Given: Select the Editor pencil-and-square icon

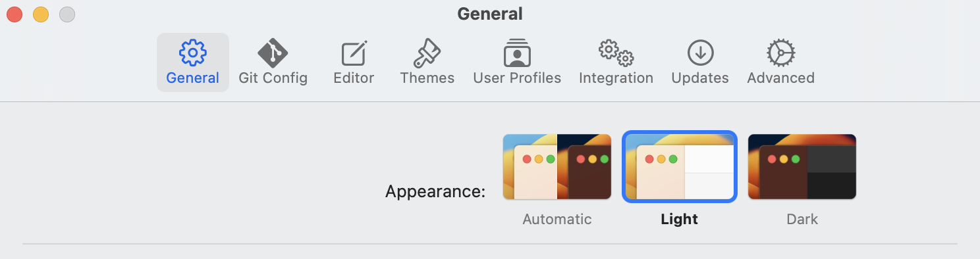Looking at the screenshot, I should coord(354,53).
